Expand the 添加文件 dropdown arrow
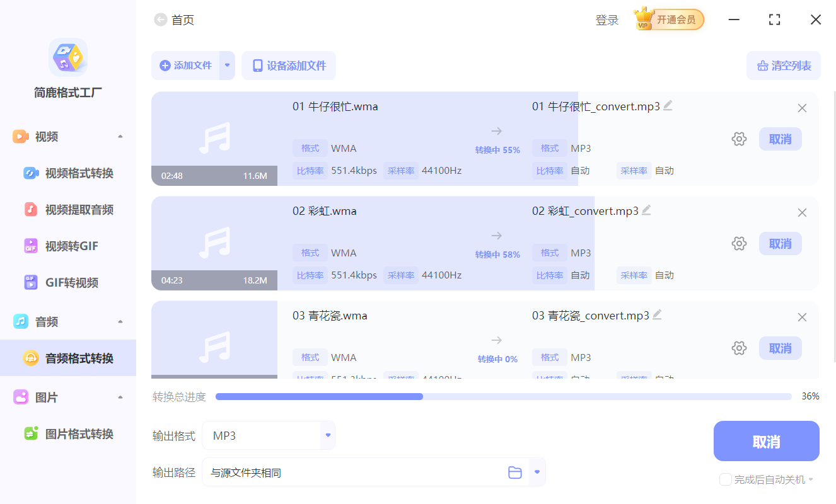The width and height of the screenshot is (836, 504). coord(227,65)
